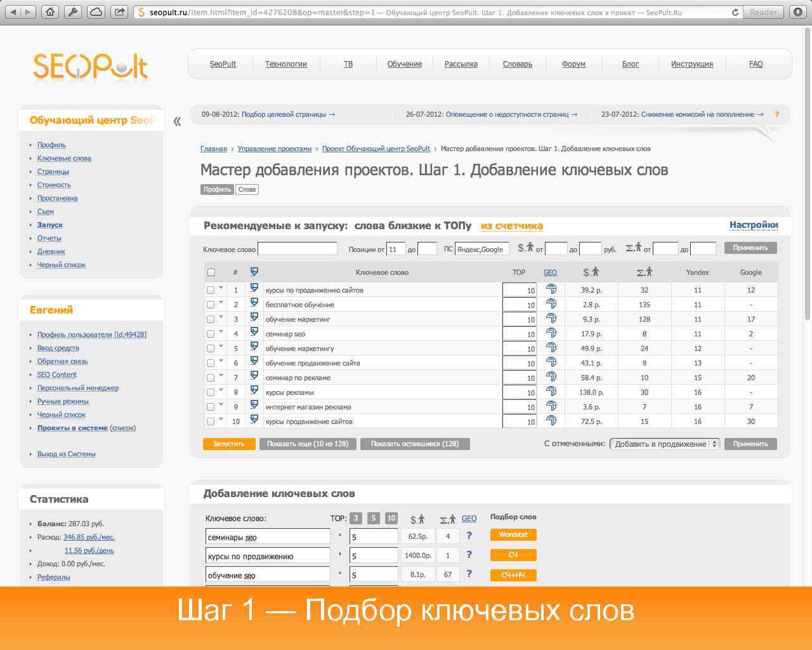Switch to the 'Слова' tab

coord(247,189)
